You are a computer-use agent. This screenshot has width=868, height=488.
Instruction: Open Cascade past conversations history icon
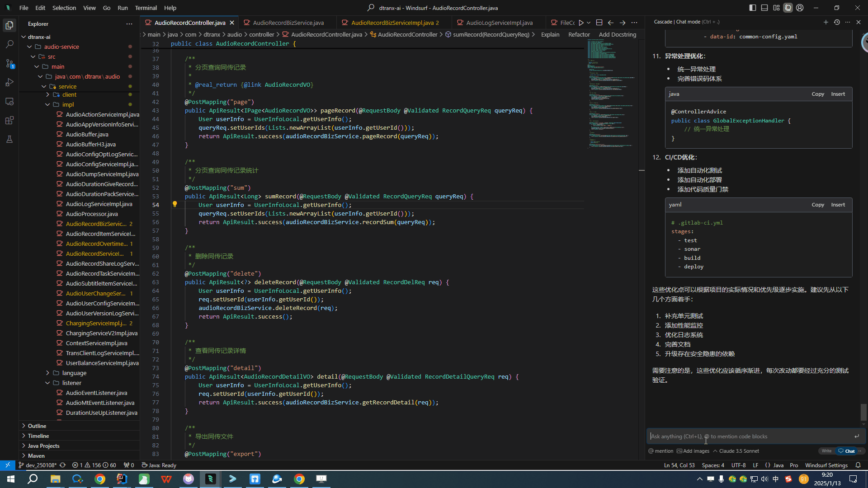click(837, 22)
